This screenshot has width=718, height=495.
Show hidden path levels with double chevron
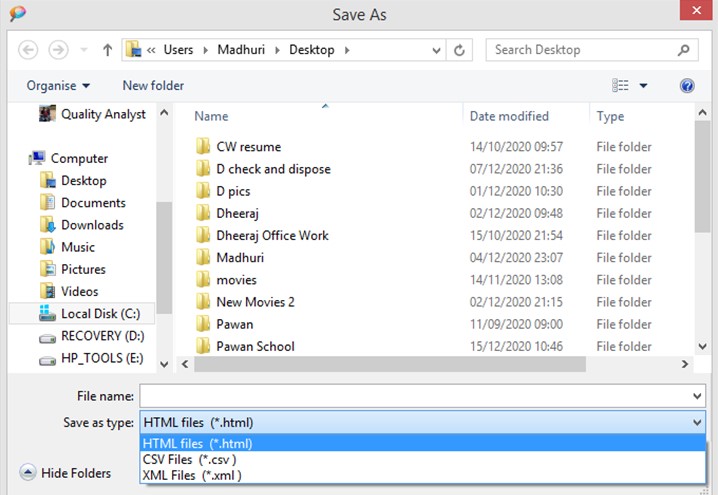[x=151, y=50]
